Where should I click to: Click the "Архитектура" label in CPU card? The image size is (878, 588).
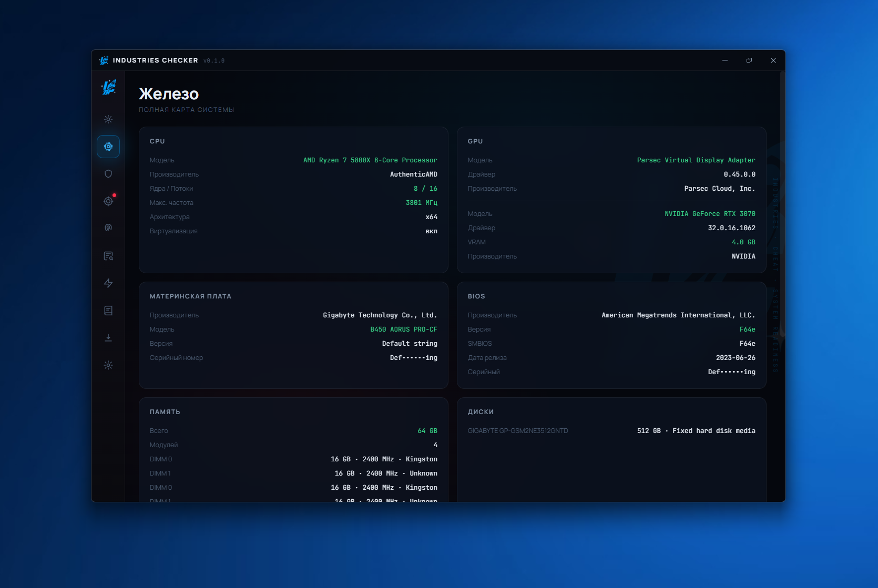click(x=170, y=217)
